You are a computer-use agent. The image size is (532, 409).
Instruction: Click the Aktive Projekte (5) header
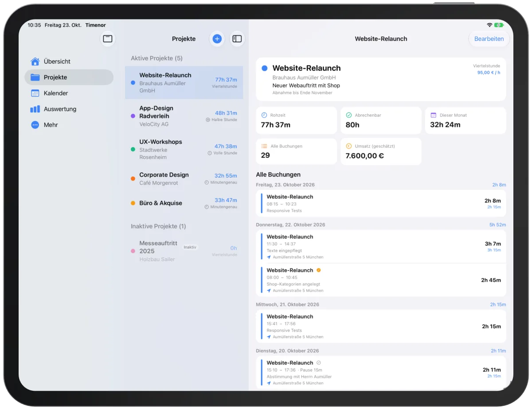click(156, 58)
